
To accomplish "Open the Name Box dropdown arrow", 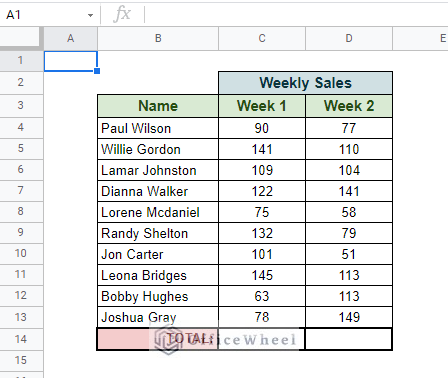I will [90, 15].
